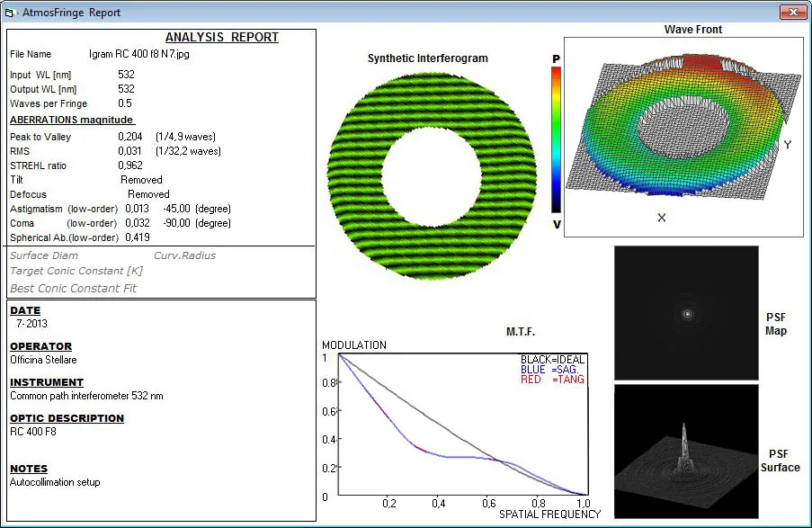Close the AtmosFringe Report window
Image resolution: width=812 pixels, height=528 pixels.
click(792, 12)
